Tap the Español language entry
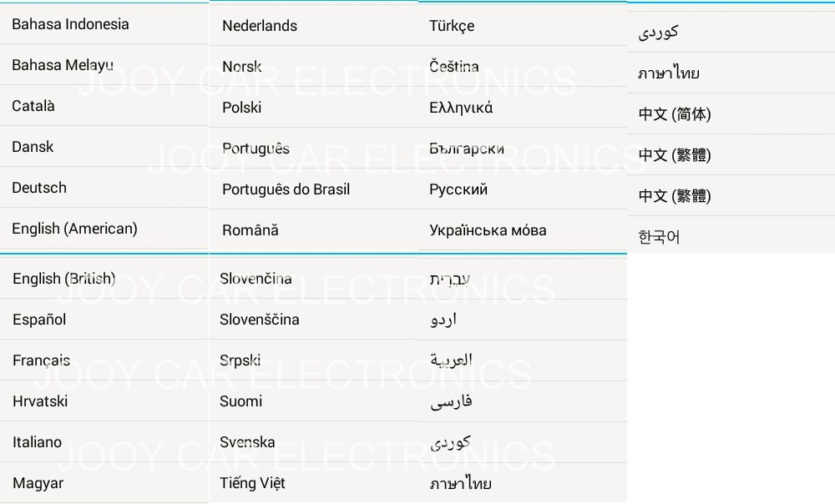The height and width of the screenshot is (504, 835). (x=39, y=320)
